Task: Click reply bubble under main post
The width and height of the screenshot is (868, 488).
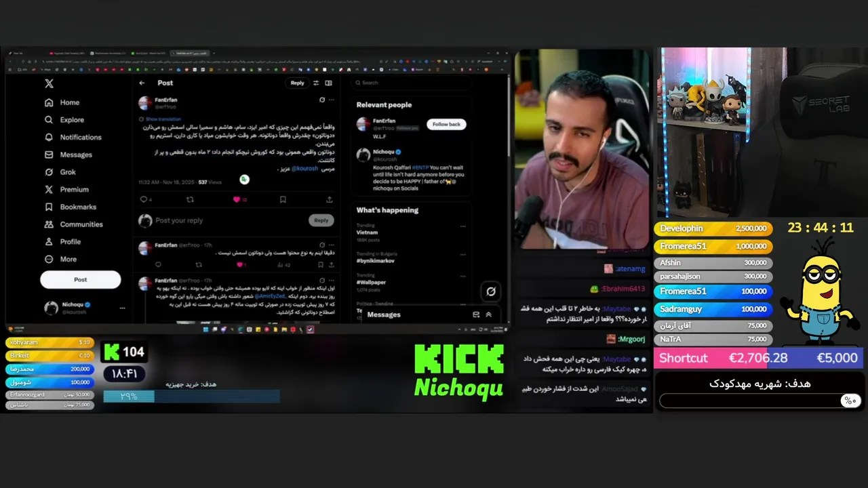Action: [x=143, y=199]
